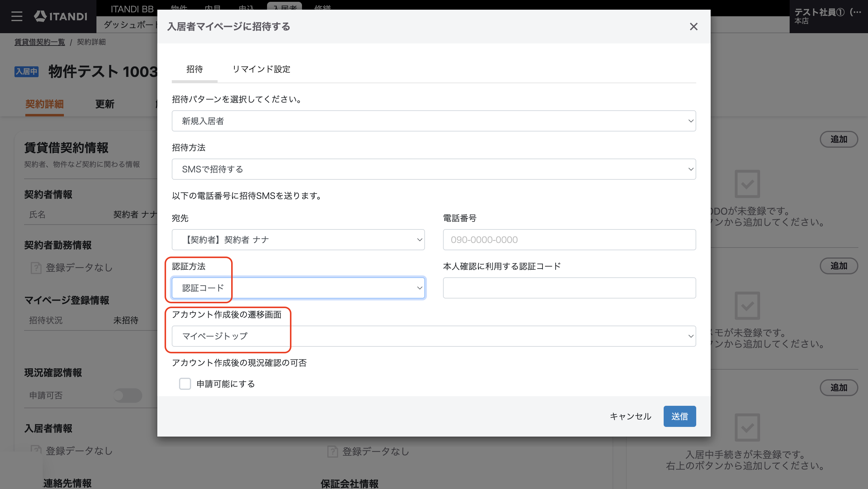Screen dimensions: 868x489
Task: Switch to the 招待 tab
Action: (x=194, y=69)
